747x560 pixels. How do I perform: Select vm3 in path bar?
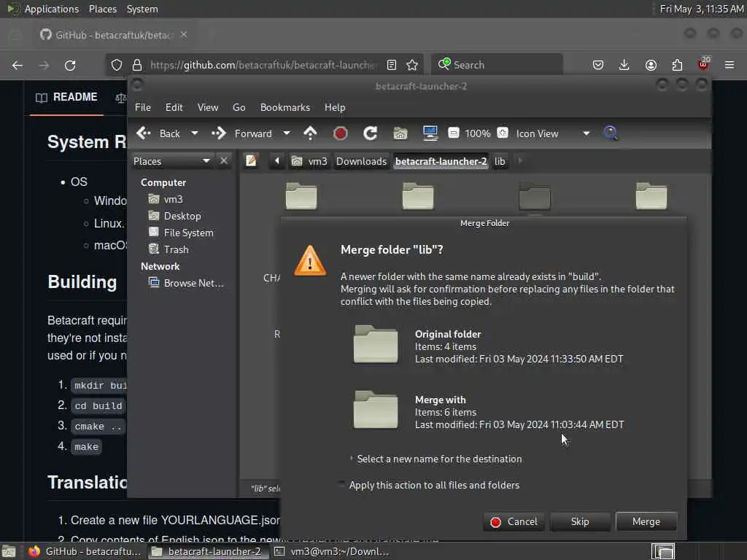tap(309, 161)
